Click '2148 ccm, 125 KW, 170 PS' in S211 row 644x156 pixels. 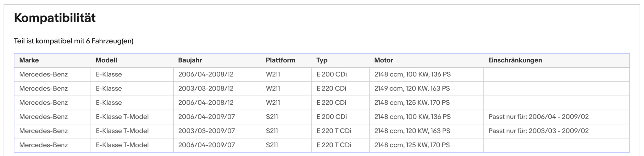412,145
